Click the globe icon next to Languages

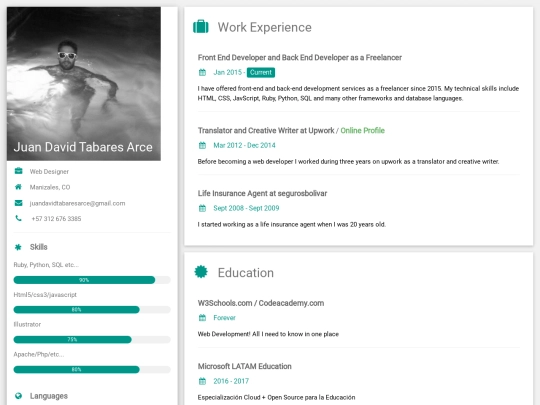(x=18, y=396)
